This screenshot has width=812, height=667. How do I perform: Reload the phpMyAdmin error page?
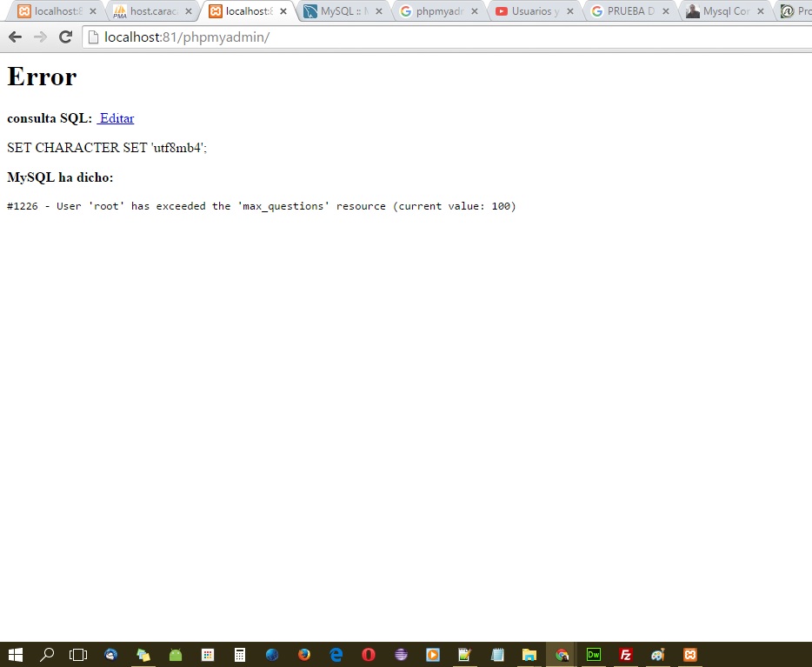[x=65, y=37]
